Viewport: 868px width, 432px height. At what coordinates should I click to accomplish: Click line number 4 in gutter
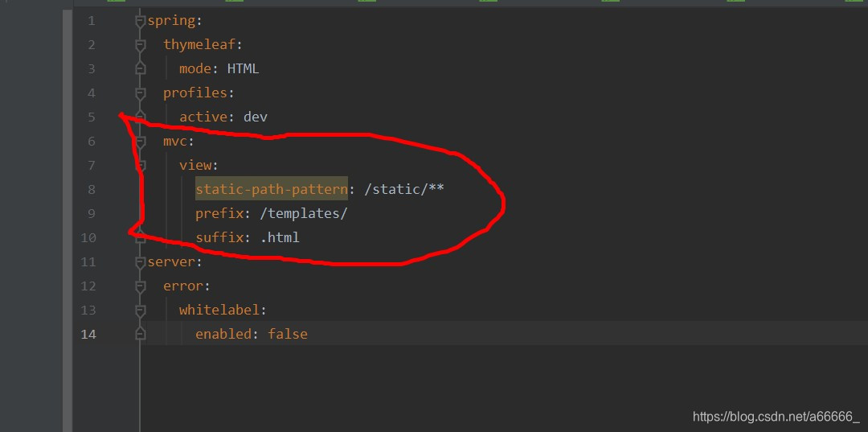tap(92, 93)
